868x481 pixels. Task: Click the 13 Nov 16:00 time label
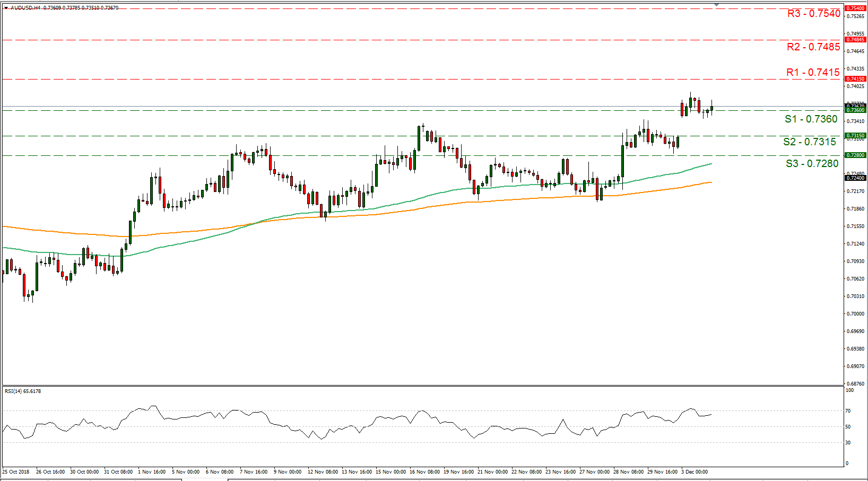[x=357, y=472]
